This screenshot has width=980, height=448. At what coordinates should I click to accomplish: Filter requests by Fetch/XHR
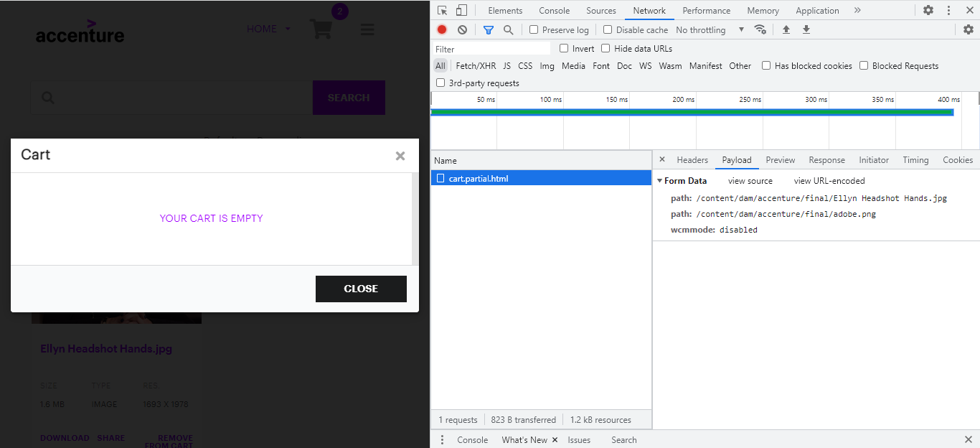pyautogui.click(x=476, y=65)
